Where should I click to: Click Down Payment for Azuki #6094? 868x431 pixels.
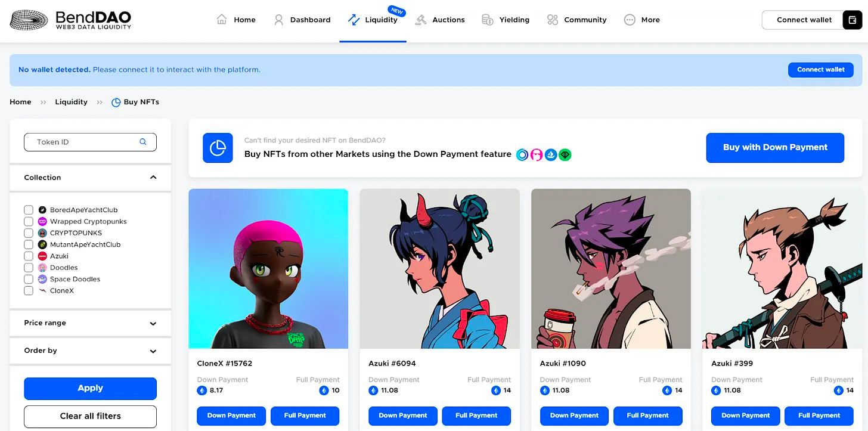(403, 416)
